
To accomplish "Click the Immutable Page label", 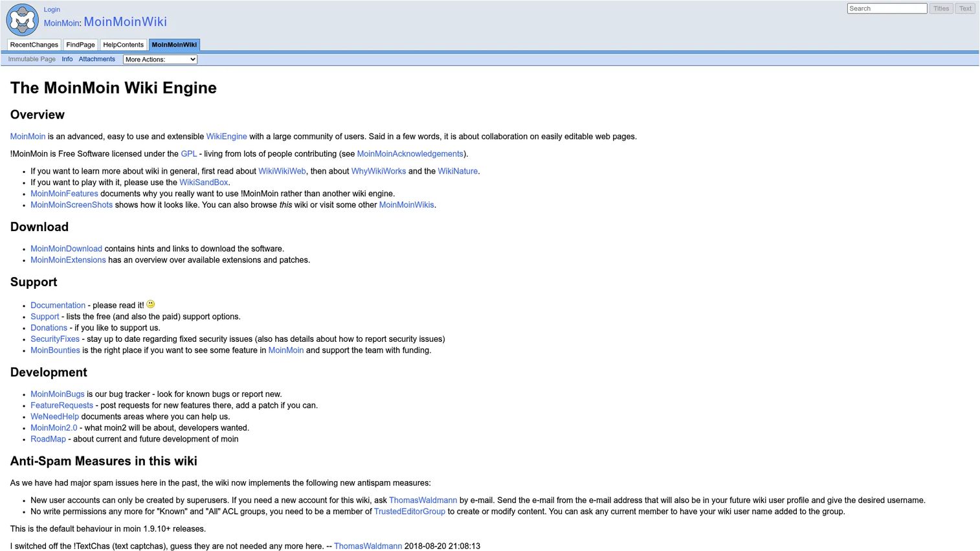I will click(x=32, y=59).
